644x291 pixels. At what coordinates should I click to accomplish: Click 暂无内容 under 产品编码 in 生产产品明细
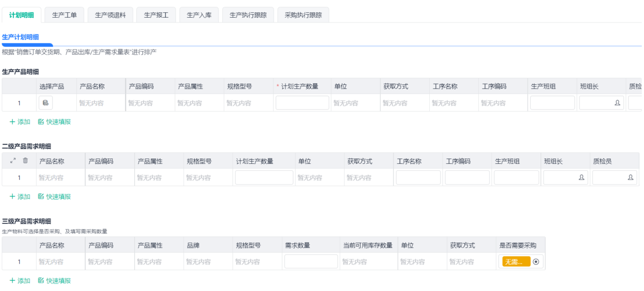[x=141, y=103]
